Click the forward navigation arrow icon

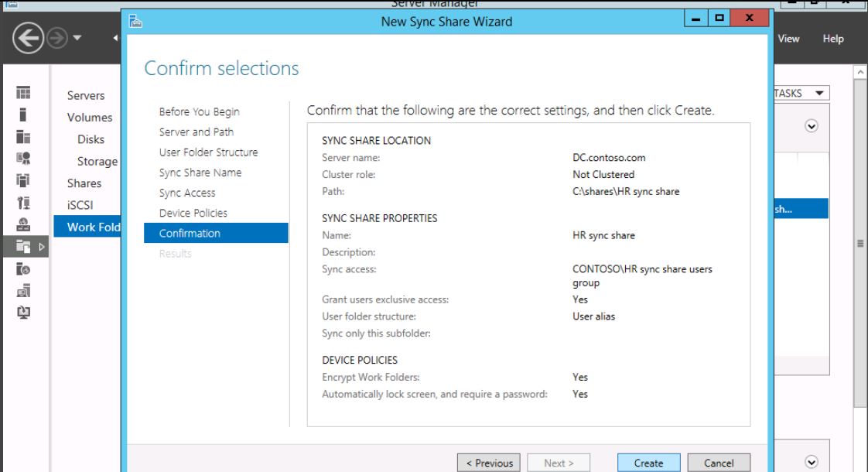click(57, 38)
